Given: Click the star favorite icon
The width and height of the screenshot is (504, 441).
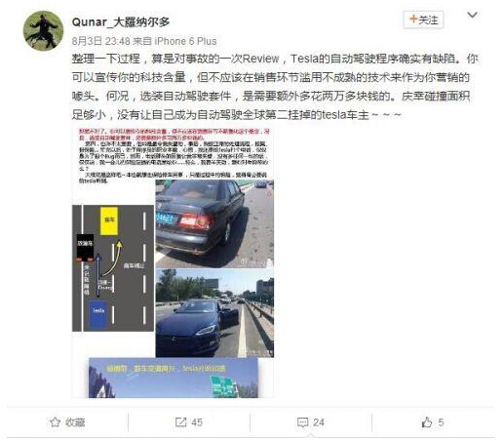Looking at the screenshot, I should [x=55, y=422].
